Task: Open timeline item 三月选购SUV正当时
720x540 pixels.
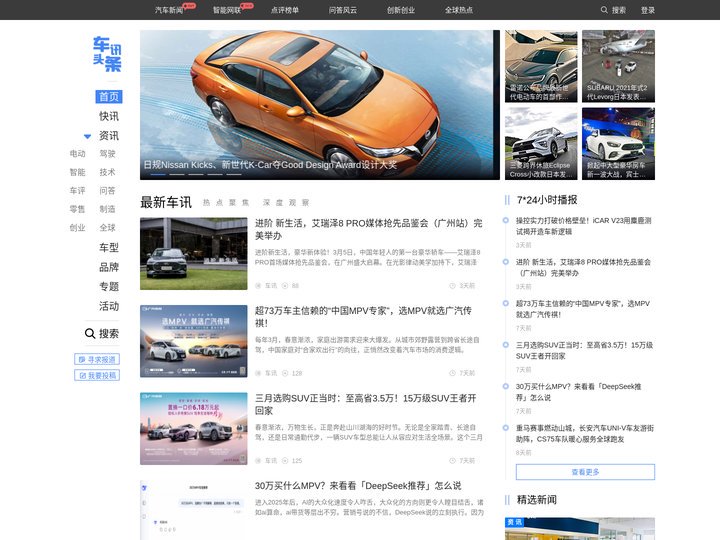Action: point(584,350)
